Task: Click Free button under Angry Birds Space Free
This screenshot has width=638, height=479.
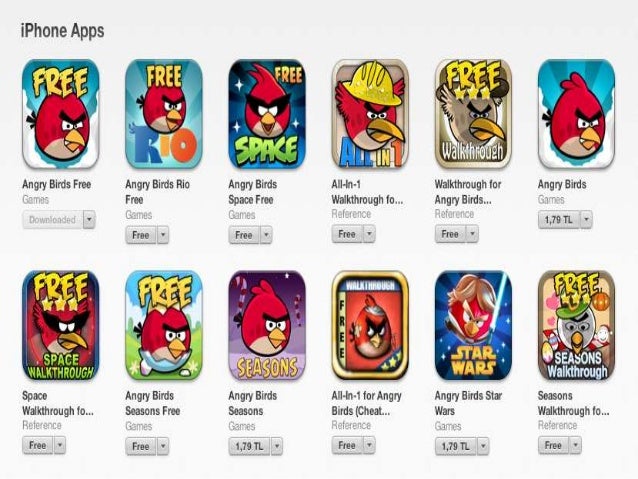Action: click(244, 235)
